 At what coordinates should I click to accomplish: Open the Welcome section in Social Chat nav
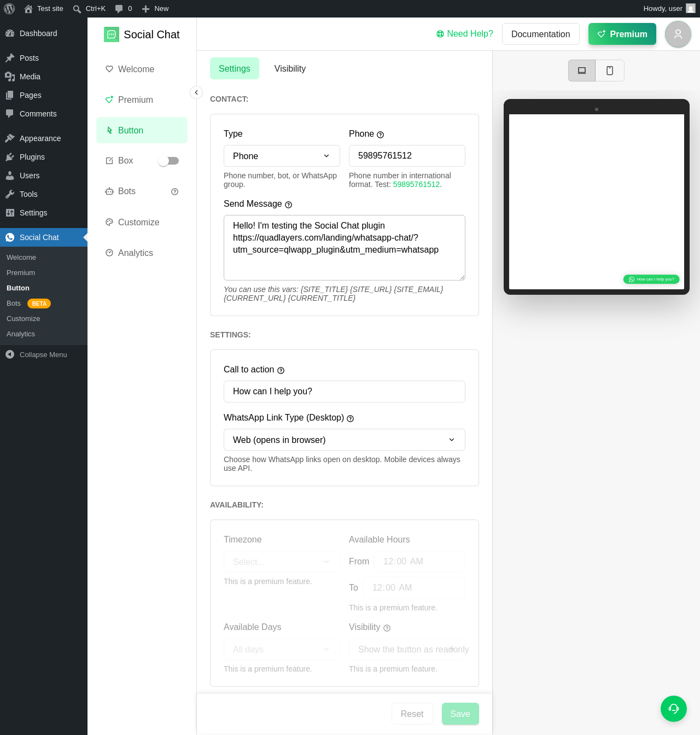tap(142, 69)
